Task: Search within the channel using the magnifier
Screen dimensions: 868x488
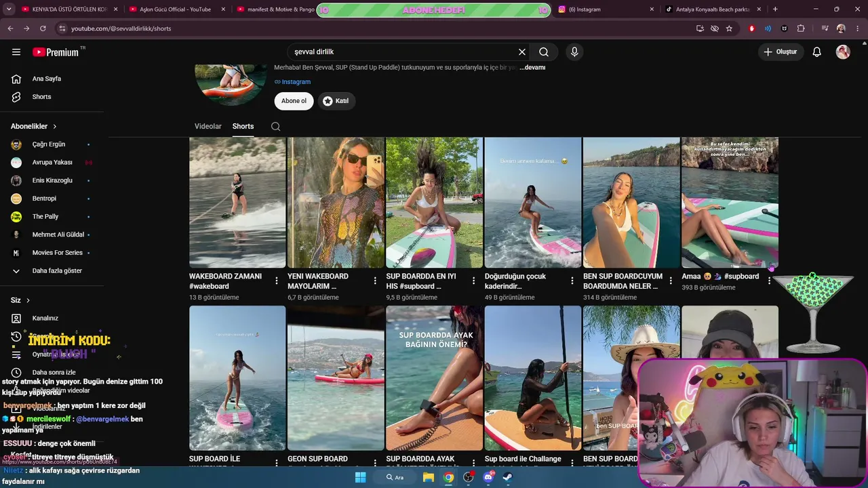Action: tap(275, 126)
